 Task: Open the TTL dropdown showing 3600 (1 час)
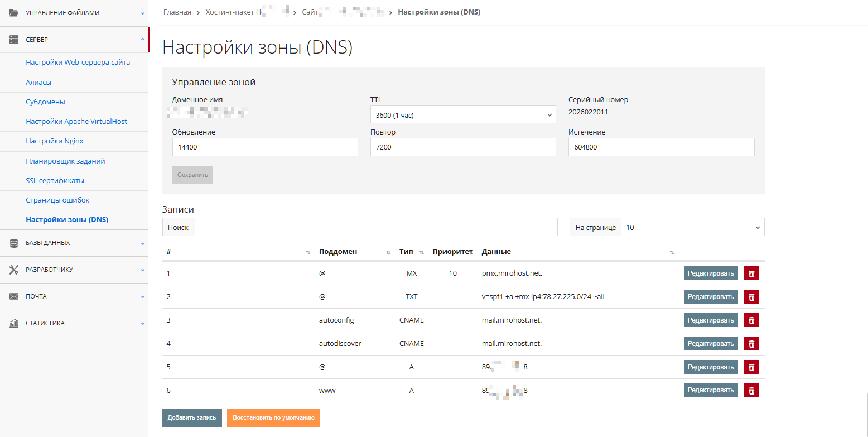pos(463,114)
